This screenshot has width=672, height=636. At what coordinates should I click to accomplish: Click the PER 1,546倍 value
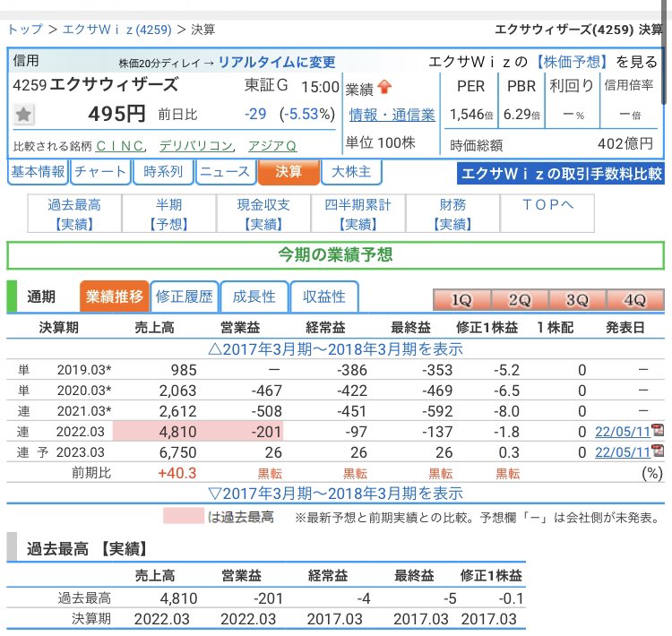tap(471, 115)
